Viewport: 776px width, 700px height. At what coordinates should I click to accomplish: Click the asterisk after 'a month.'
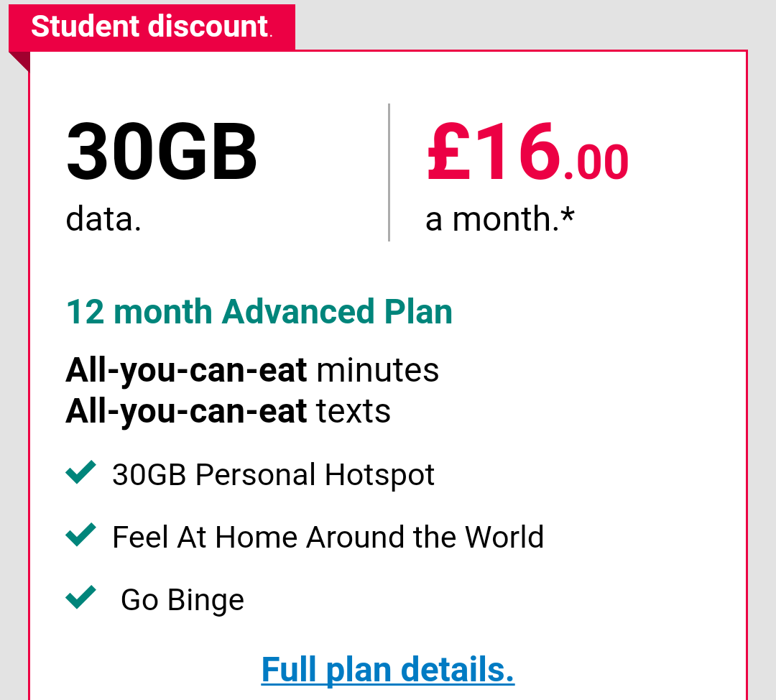click(567, 215)
